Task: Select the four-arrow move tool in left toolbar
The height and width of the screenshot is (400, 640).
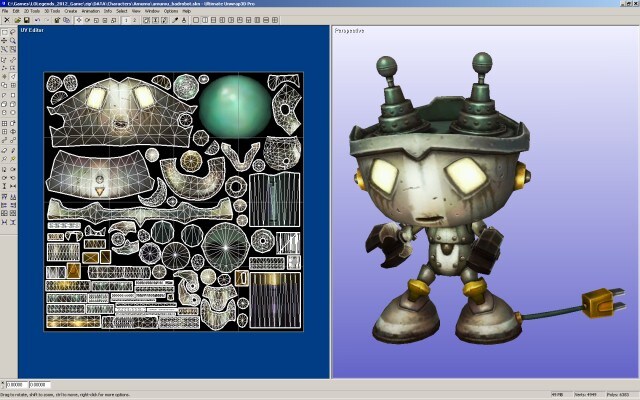Action: point(4,40)
